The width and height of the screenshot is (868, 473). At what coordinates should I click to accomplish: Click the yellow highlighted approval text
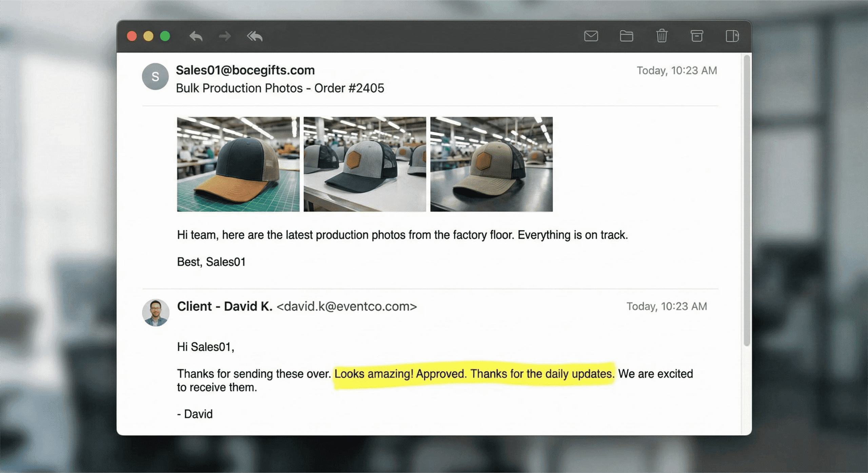pos(474,374)
